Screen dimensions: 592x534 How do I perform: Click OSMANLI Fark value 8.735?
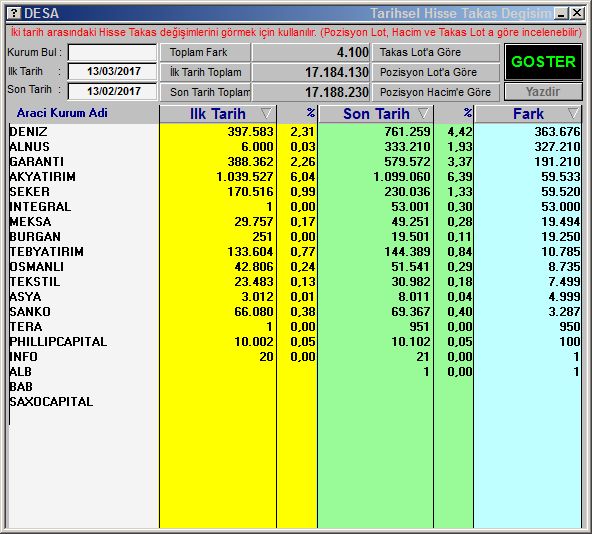tap(564, 267)
